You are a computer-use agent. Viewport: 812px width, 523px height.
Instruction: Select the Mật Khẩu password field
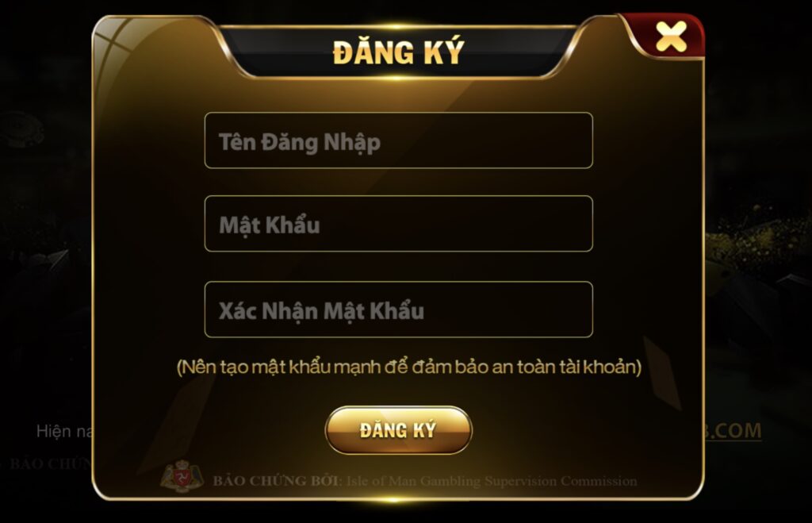point(399,224)
